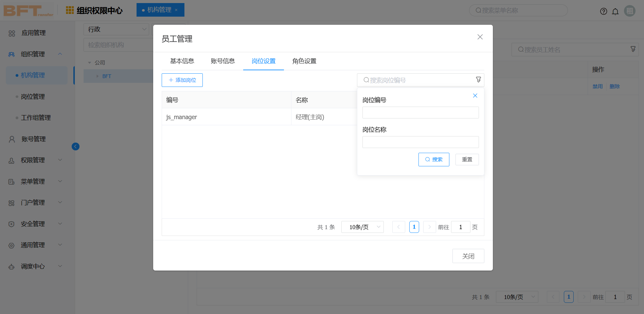Switch to the 角色设置 tab
Screen dimensions: 644x314
click(x=304, y=61)
